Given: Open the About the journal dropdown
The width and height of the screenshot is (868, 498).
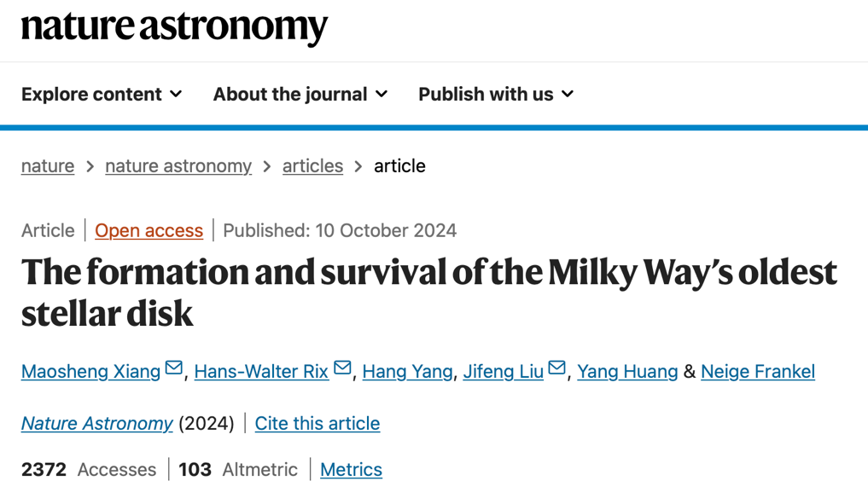Looking at the screenshot, I should click(x=300, y=94).
